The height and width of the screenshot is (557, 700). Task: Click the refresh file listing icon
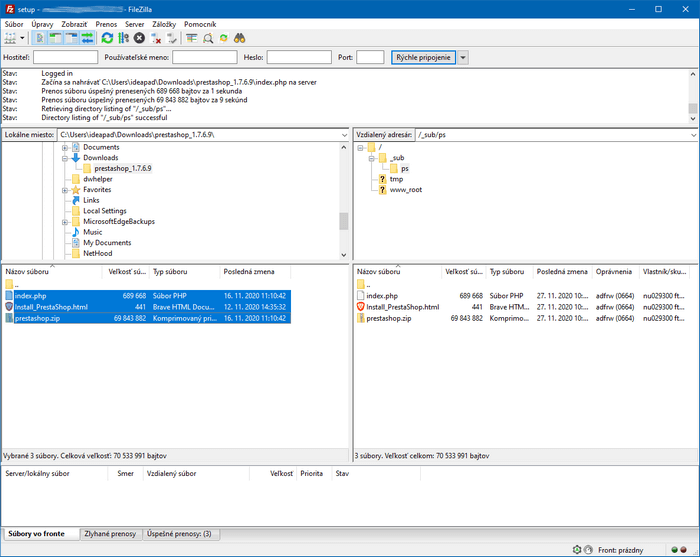click(x=107, y=38)
